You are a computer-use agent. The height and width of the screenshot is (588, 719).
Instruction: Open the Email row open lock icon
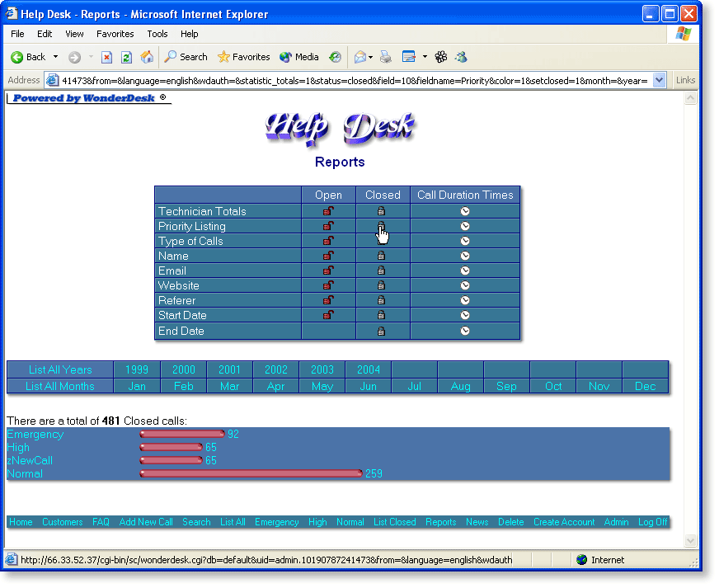coord(328,270)
